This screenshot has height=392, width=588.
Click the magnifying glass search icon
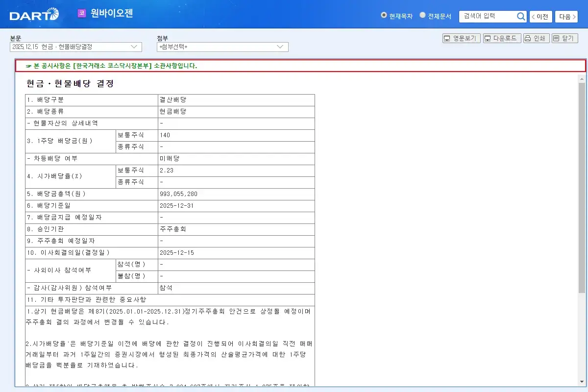tap(521, 16)
